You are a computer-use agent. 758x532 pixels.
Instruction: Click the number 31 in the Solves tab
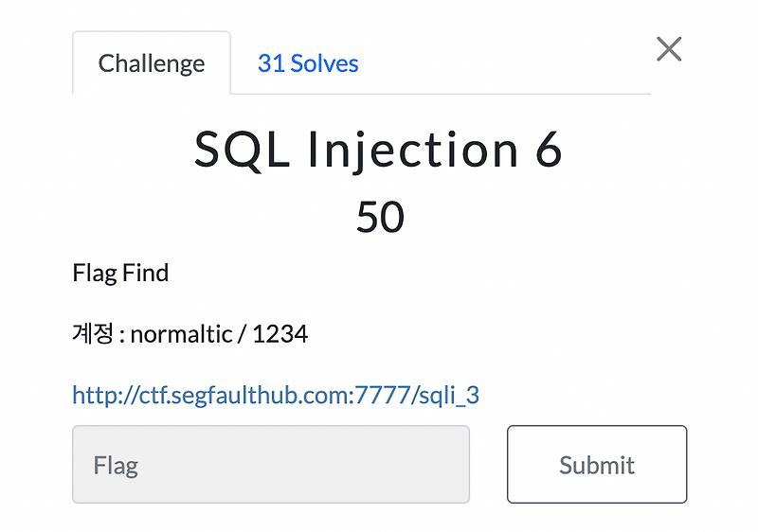pos(271,63)
